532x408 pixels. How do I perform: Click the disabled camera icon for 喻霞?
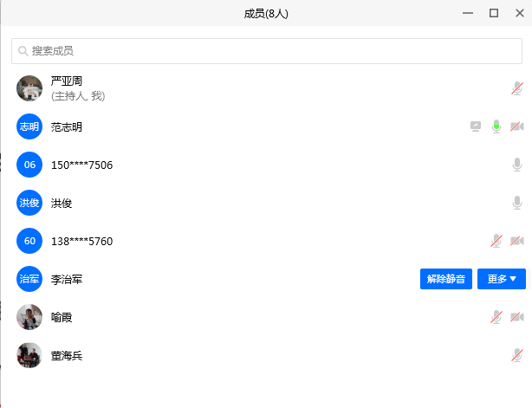tap(517, 317)
